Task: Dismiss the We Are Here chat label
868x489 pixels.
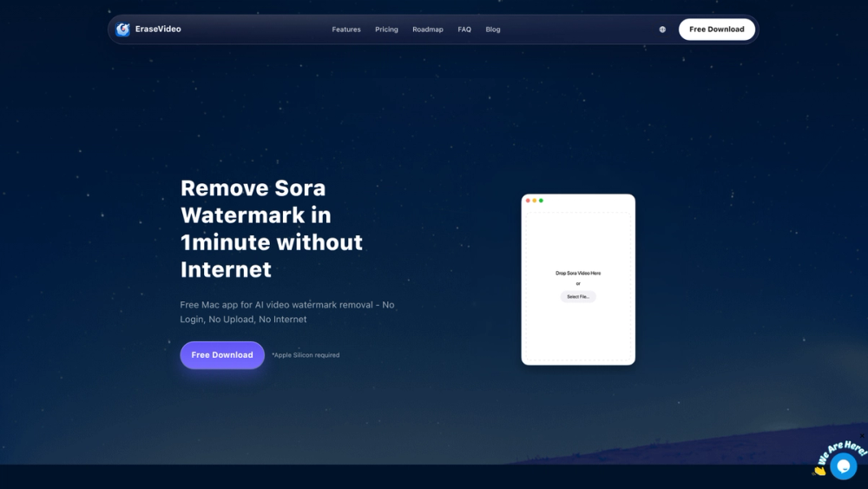Action: pos(862,436)
